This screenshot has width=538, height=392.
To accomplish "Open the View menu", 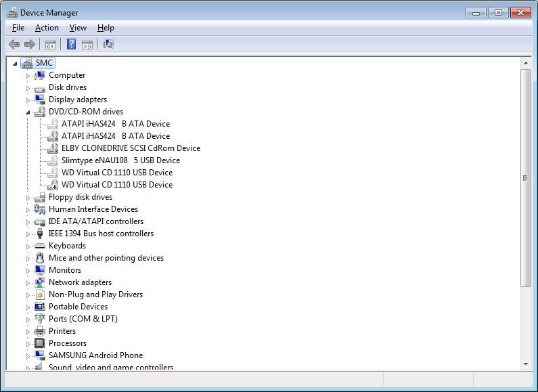I will tap(78, 28).
